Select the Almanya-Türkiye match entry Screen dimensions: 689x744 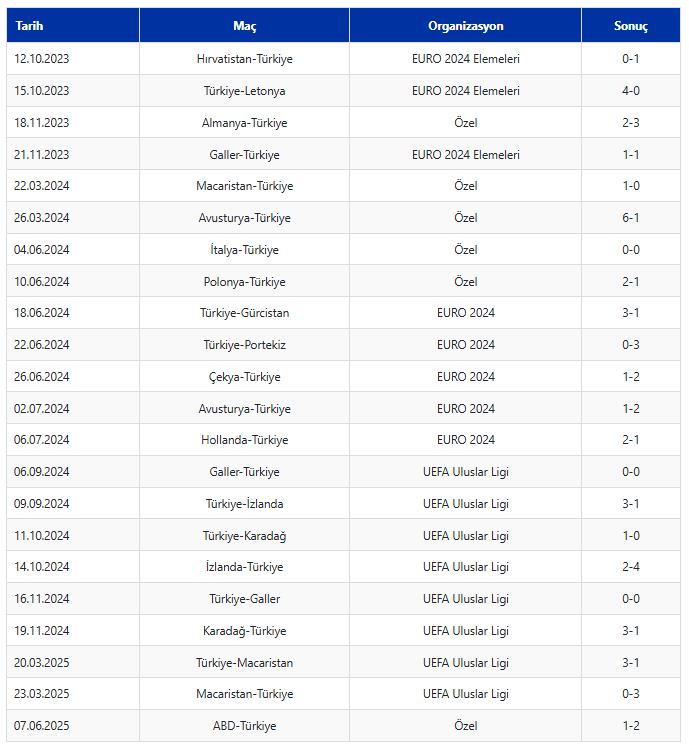tap(244, 123)
